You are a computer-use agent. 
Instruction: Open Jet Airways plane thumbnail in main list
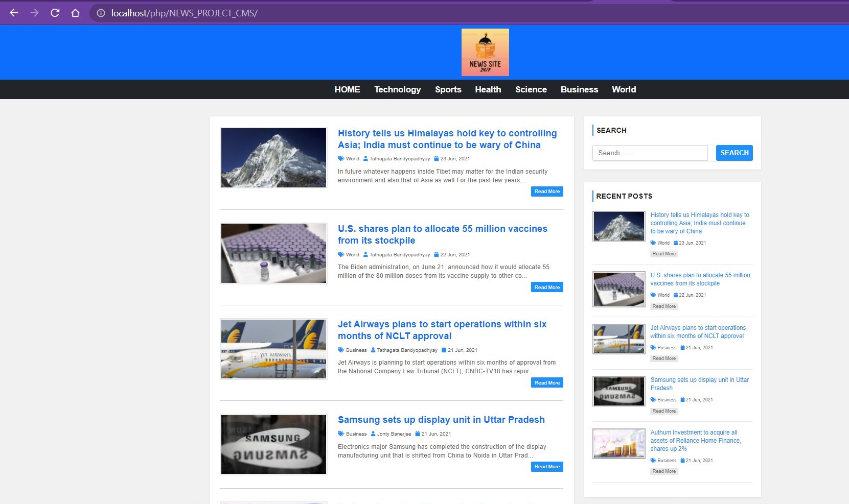tap(273, 349)
